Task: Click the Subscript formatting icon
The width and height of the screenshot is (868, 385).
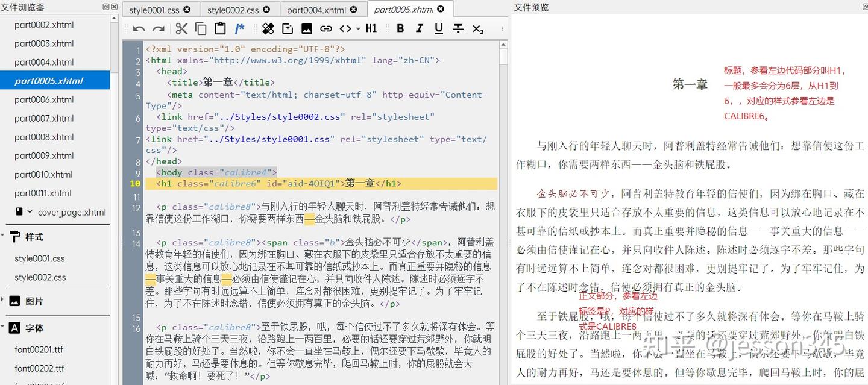Action: (477, 28)
